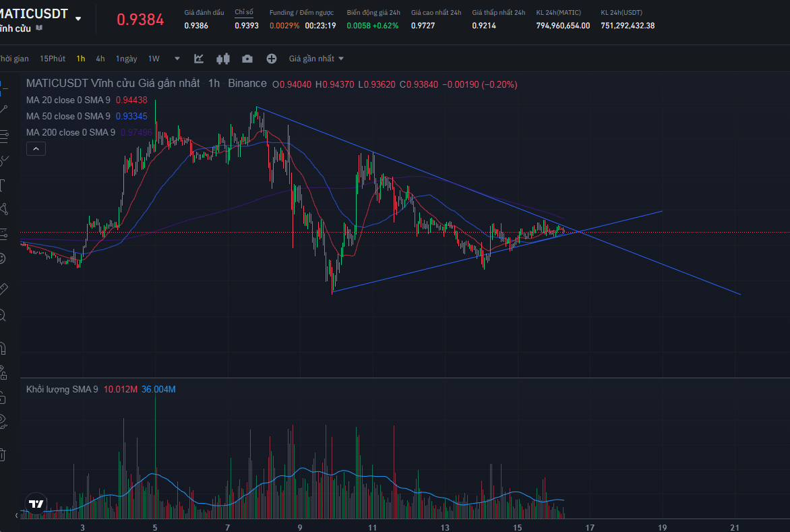Select the forecasting and measurement tool
Viewport: 790px width, 532px height.
[3, 234]
